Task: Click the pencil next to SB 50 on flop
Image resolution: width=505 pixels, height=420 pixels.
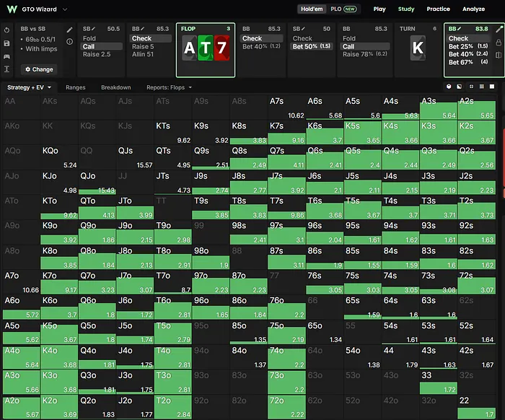Action: tap(304, 29)
